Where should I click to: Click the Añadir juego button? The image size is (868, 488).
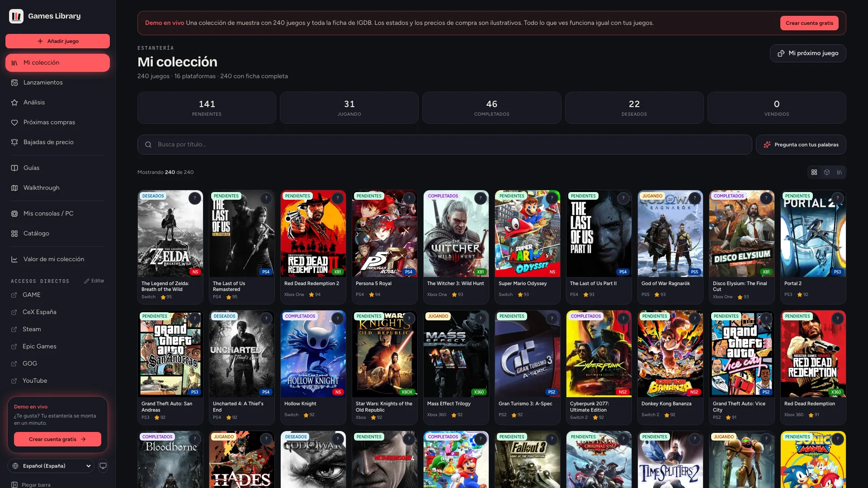[57, 41]
